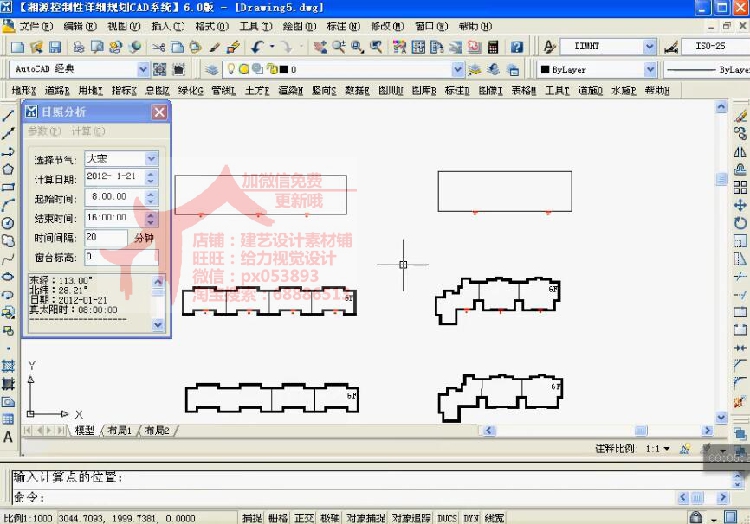750x524 pixels.
Task: Select the Circle draw tool
Action: (8, 223)
